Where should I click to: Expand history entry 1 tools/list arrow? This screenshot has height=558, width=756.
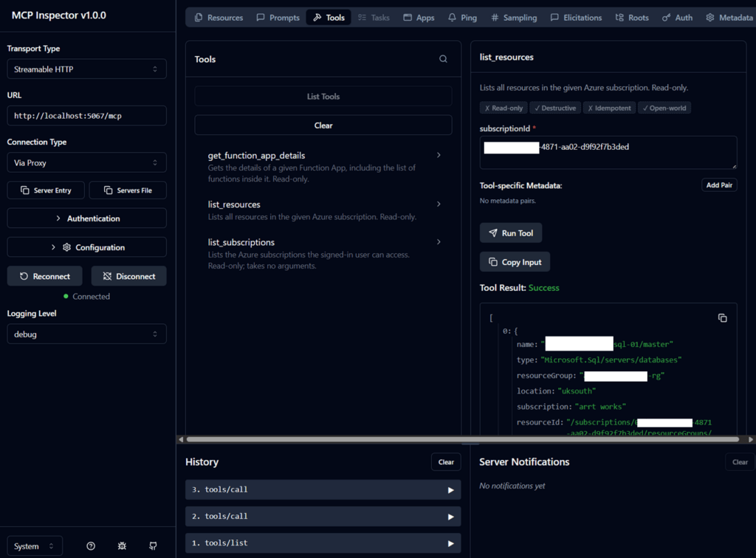point(451,543)
